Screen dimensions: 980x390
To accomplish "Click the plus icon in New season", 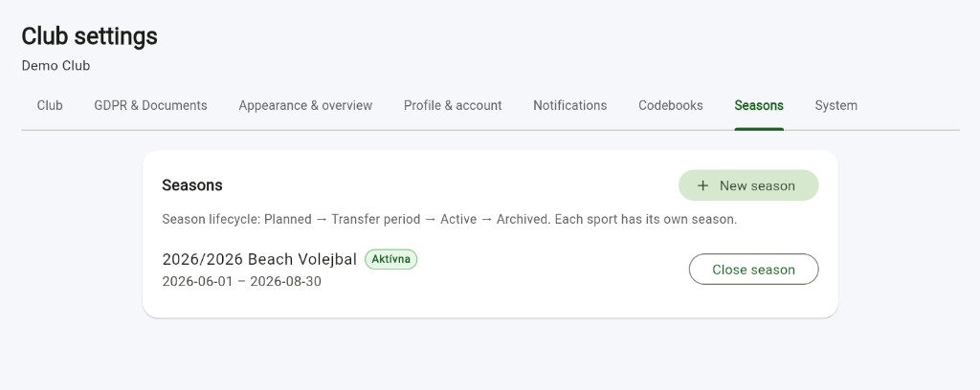I will (702, 185).
